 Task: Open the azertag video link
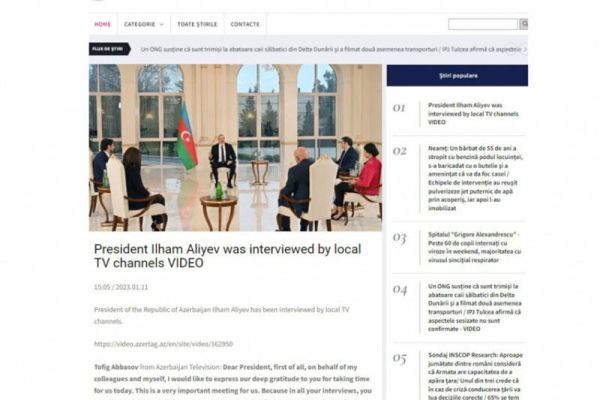pos(163,344)
